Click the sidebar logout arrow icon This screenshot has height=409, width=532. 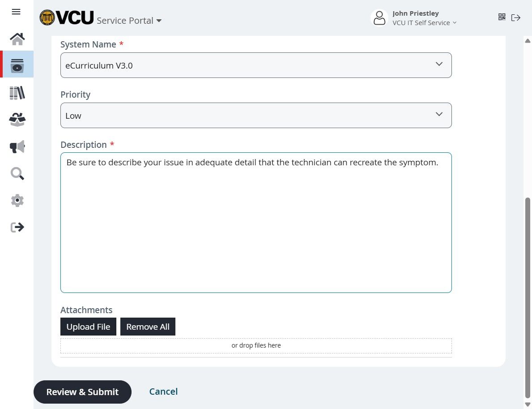(x=17, y=227)
